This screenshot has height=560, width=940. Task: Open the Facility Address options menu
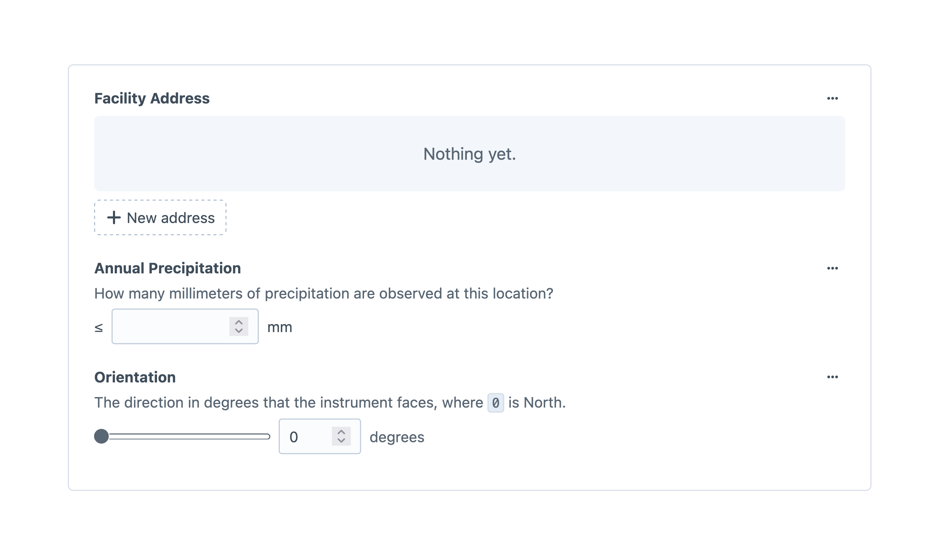coord(833,98)
